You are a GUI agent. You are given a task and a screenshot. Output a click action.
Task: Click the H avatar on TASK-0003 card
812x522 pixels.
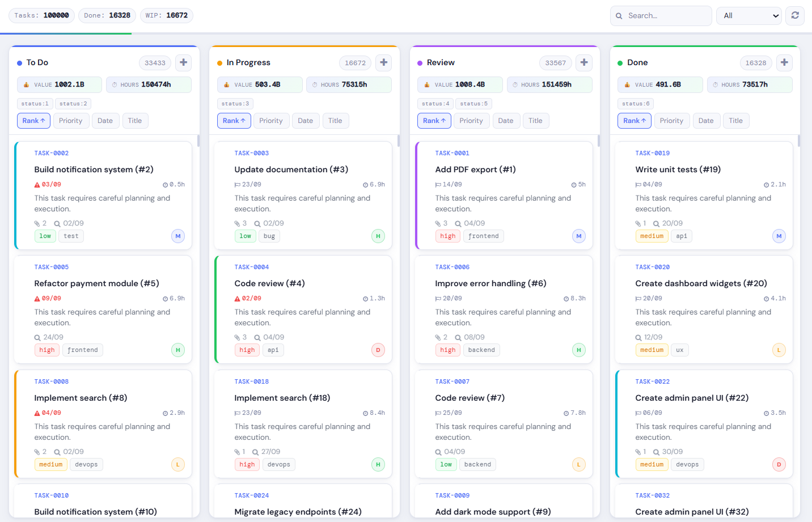pyautogui.click(x=378, y=236)
